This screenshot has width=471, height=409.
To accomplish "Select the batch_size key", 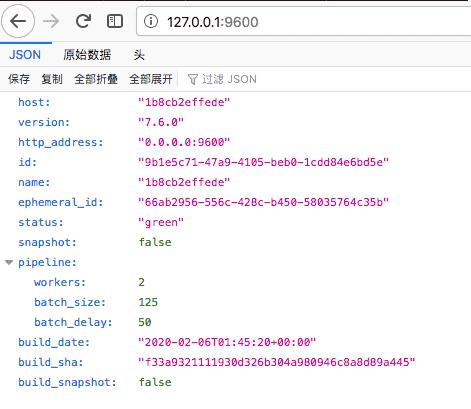I will (x=70, y=302).
